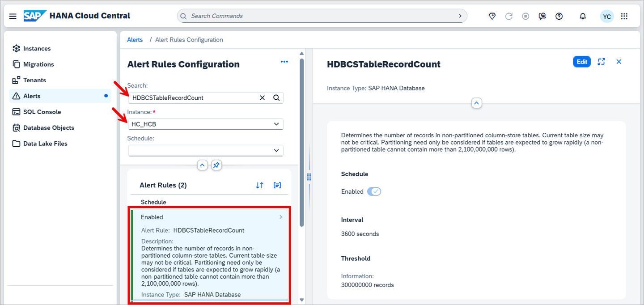The height and width of the screenshot is (305, 644).
Task: Click the diamond icon in header
Action: click(492, 16)
